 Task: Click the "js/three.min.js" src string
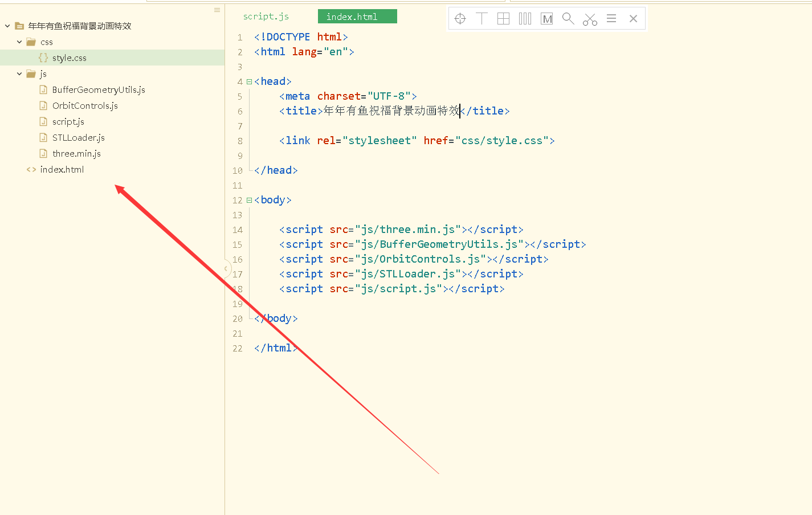[408, 230]
